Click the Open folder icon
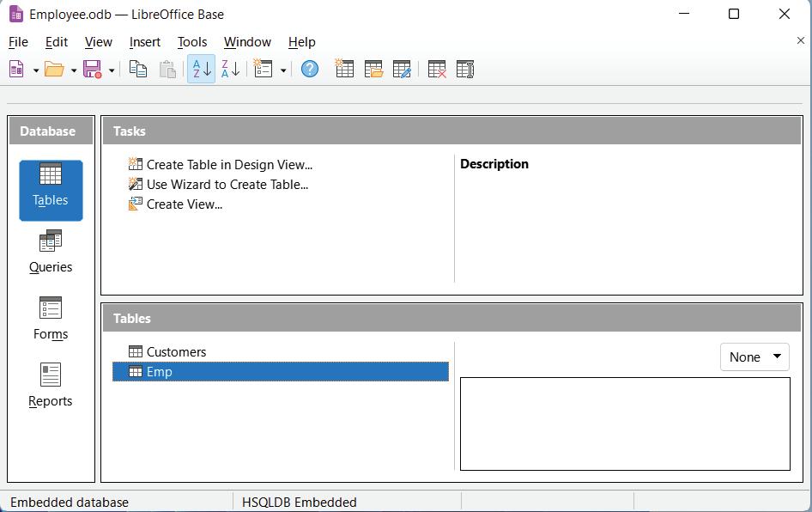This screenshot has width=812, height=512. 54,69
